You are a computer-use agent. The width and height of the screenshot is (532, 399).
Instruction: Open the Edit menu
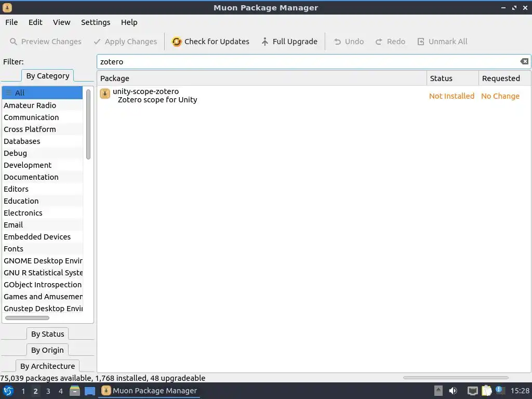coord(35,22)
